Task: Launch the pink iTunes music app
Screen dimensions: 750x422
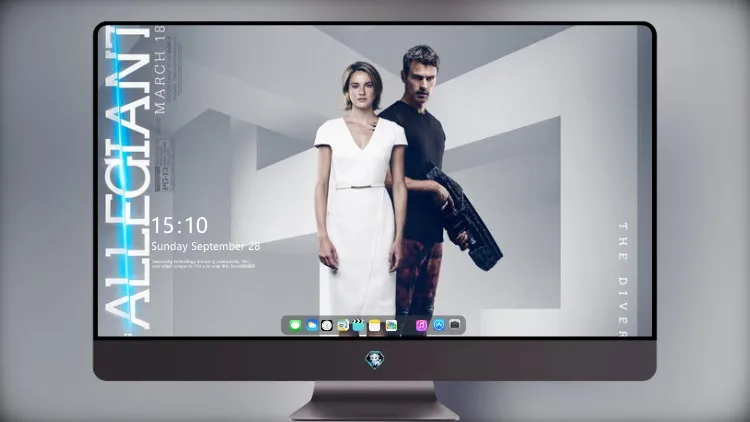Action: tap(421, 325)
